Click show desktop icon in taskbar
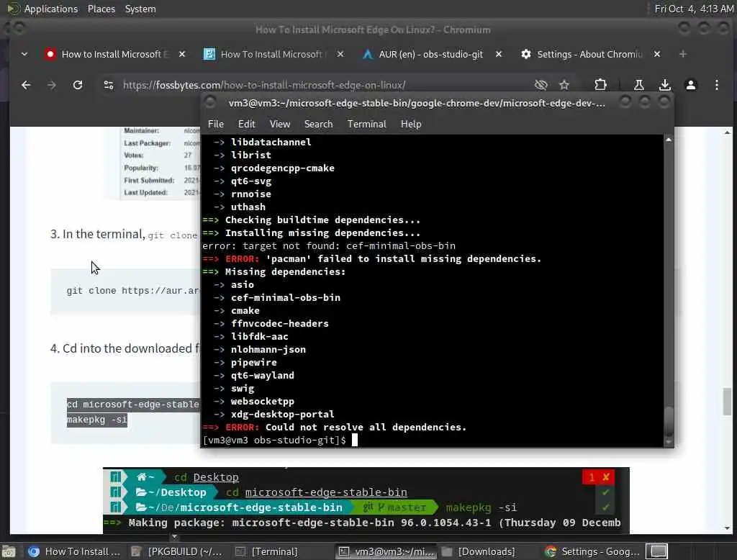Screen dimensions: 737x560 (x=9, y=551)
